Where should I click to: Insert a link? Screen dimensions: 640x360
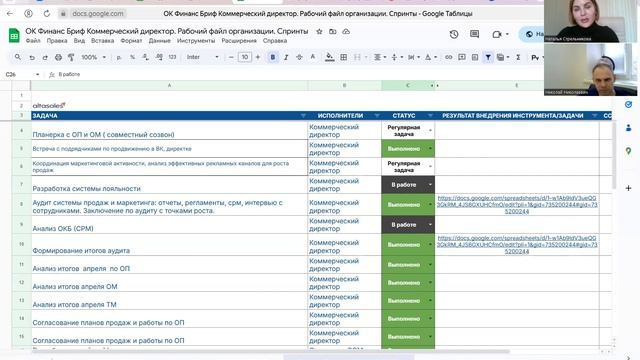[x=449, y=58]
